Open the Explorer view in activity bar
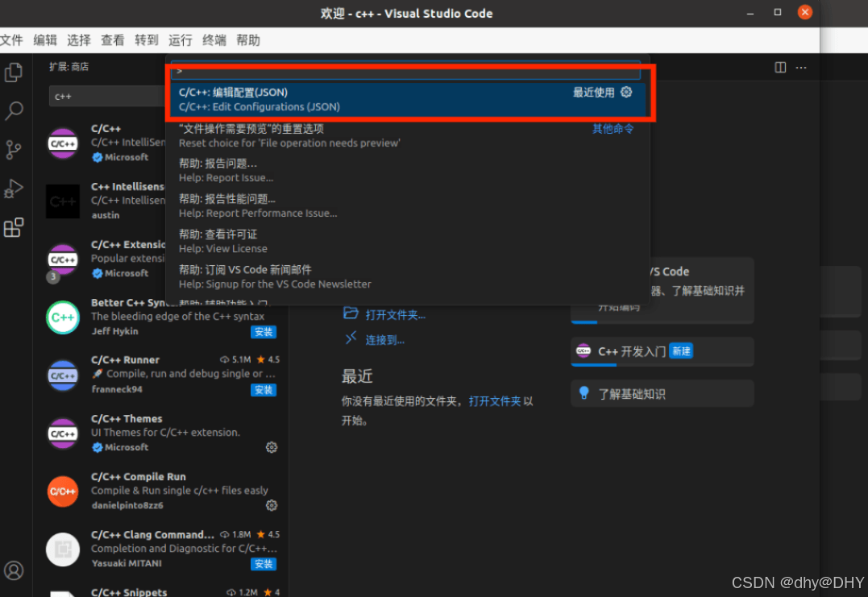Viewport: 868px width, 597px height. 13,72
